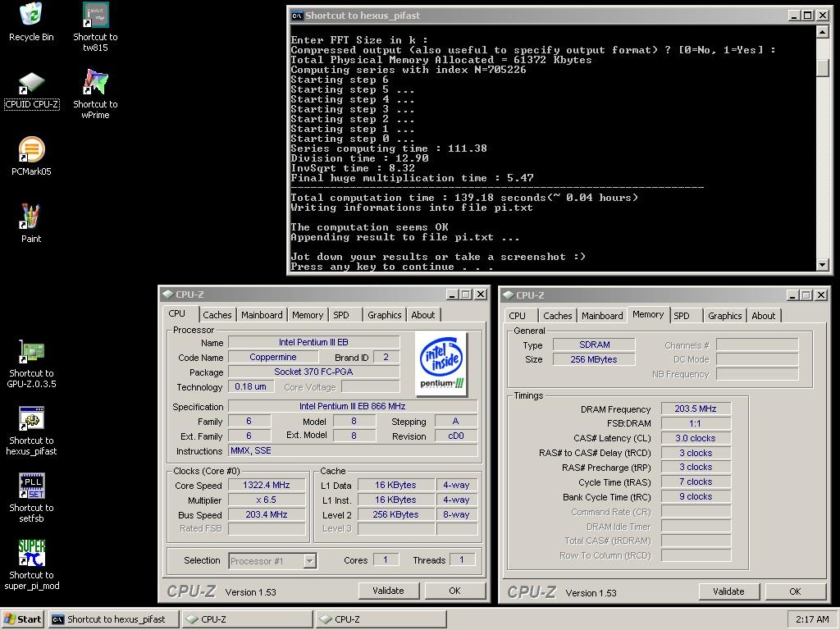Open Shortcut to tw815 desktop icon
Image resolution: width=840 pixels, height=630 pixels.
pyautogui.click(x=95, y=27)
